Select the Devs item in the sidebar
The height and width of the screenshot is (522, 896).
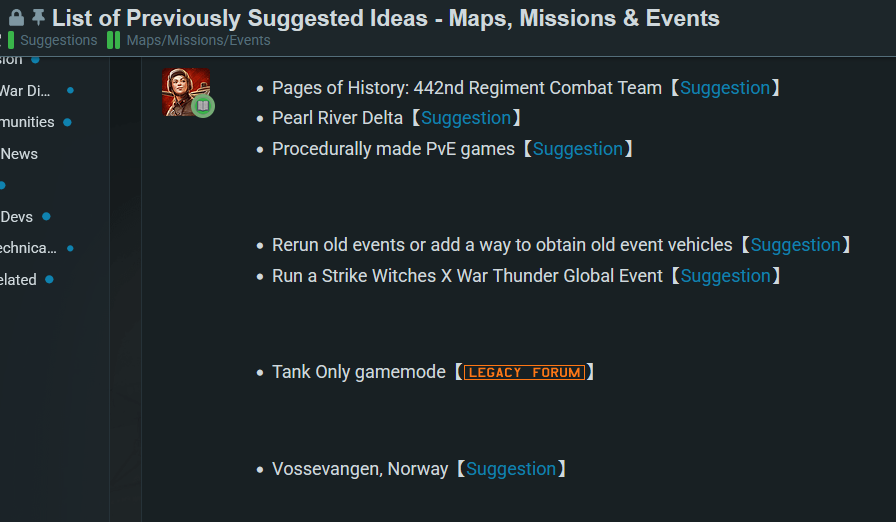click(x=17, y=216)
